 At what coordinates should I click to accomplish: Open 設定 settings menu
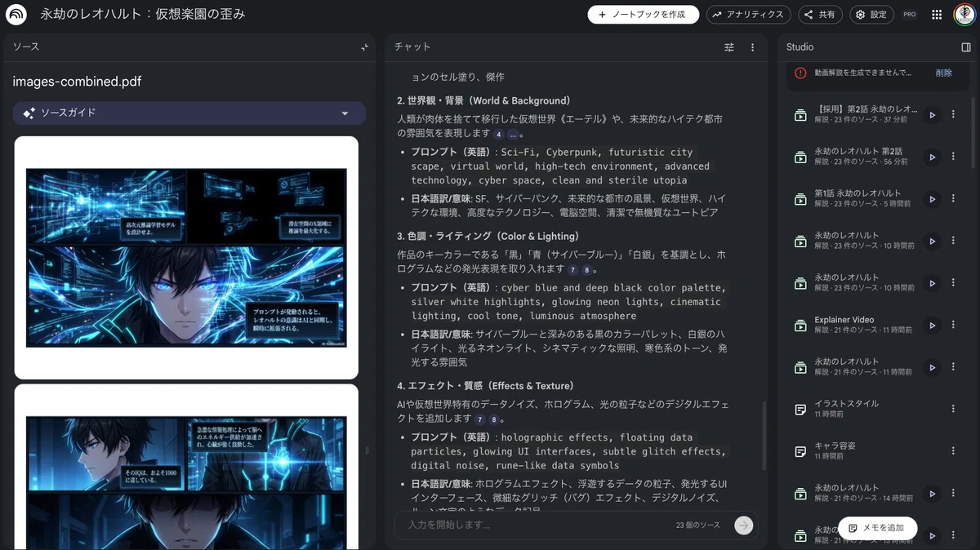coord(871,15)
